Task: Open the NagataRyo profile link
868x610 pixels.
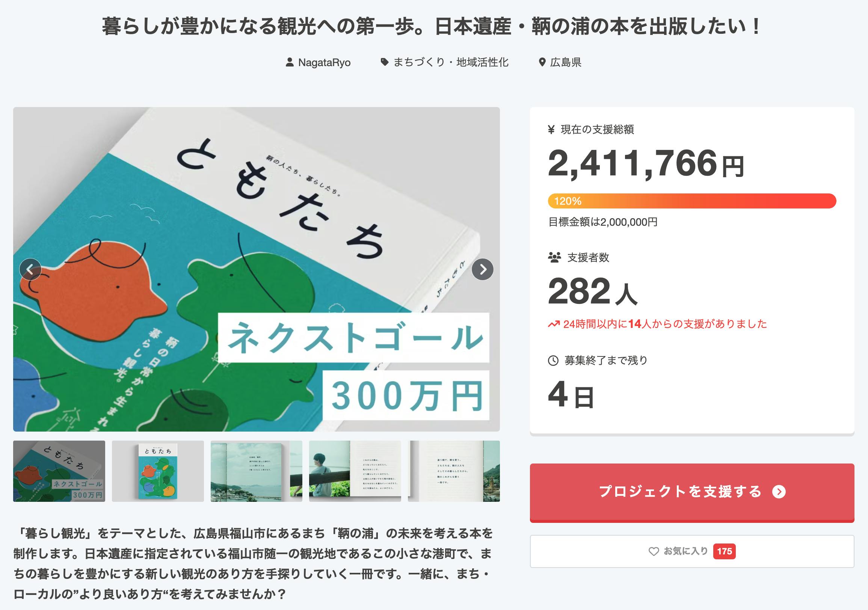Action: click(324, 62)
